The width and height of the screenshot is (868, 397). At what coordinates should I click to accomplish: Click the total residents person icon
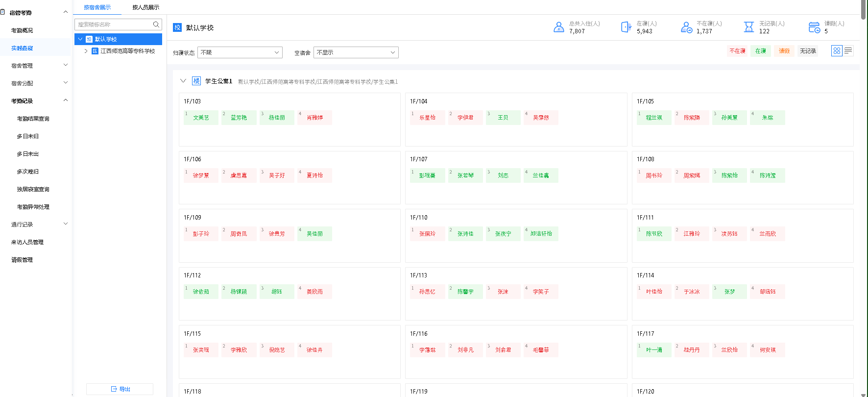click(558, 27)
